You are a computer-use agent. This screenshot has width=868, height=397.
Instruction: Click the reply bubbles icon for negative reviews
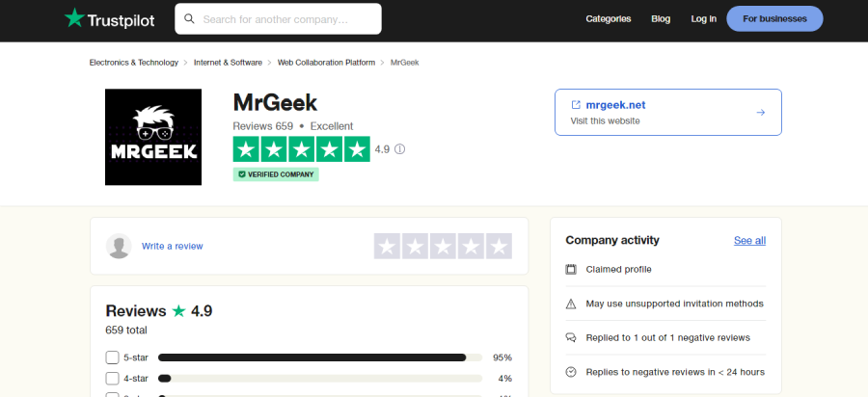tap(571, 337)
